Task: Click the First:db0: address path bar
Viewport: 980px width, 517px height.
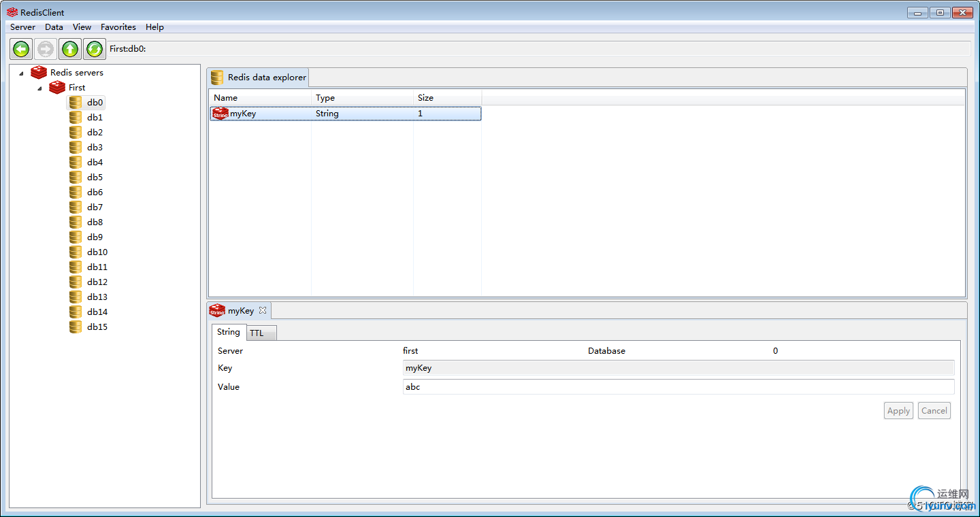Action: point(539,49)
